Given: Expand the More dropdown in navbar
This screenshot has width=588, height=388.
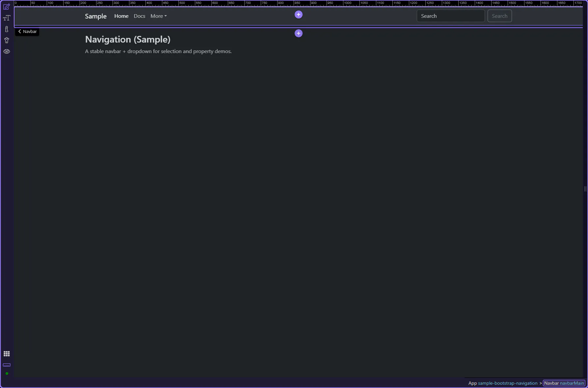Looking at the screenshot, I should point(158,16).
